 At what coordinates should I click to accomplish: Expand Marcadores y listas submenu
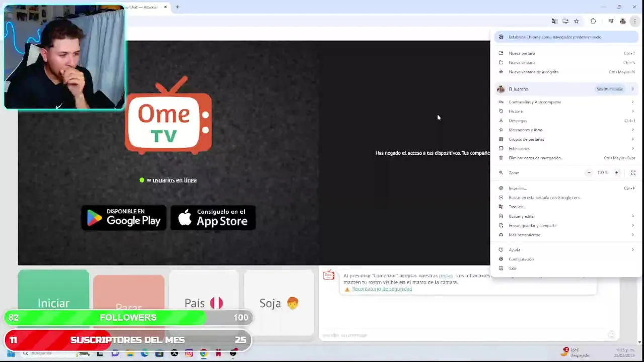pyautogui.click(x=567, y=130)
